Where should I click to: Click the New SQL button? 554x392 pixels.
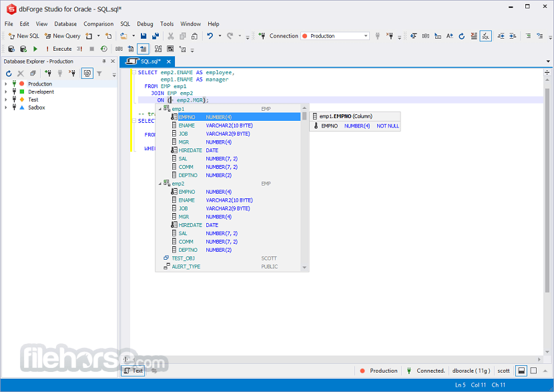click(23, 36)
